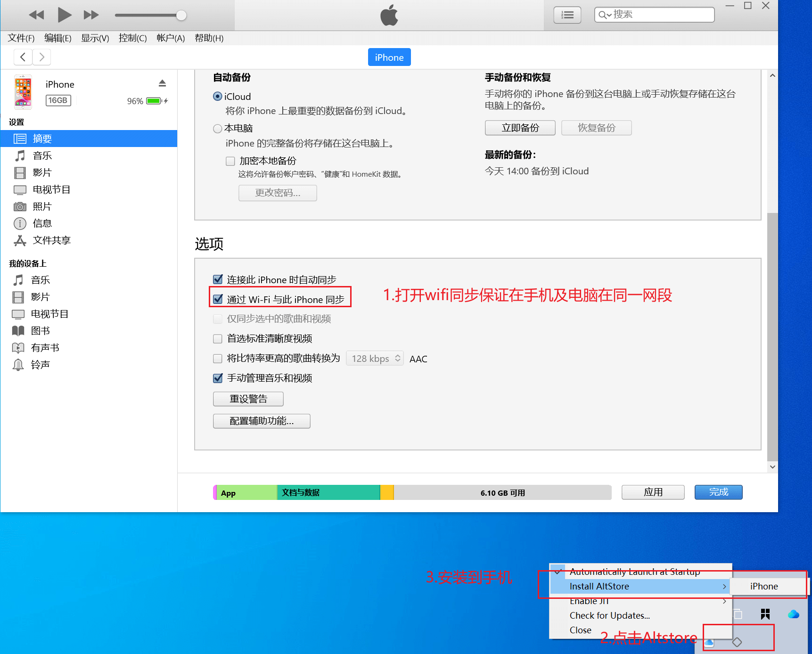Click the rewind playback button
812x654 pixels.
[x=36, y=15]
